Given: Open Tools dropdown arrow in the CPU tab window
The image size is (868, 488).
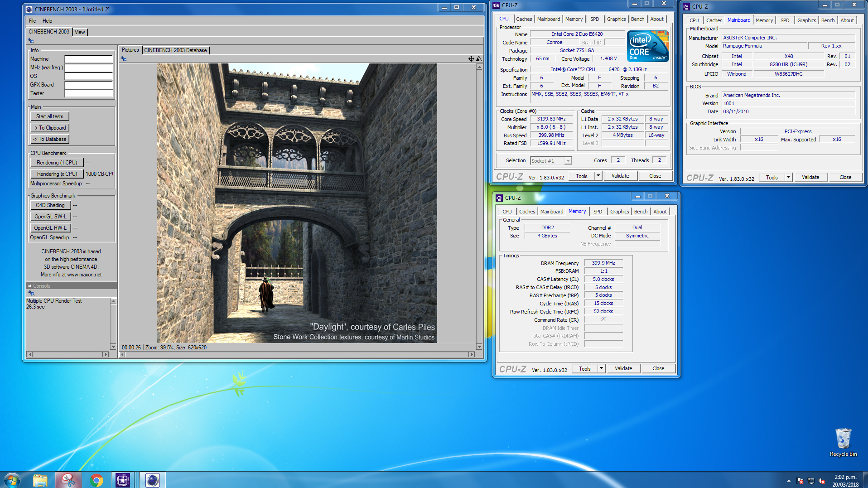Looking at the screenshot, I should [598, 176].
